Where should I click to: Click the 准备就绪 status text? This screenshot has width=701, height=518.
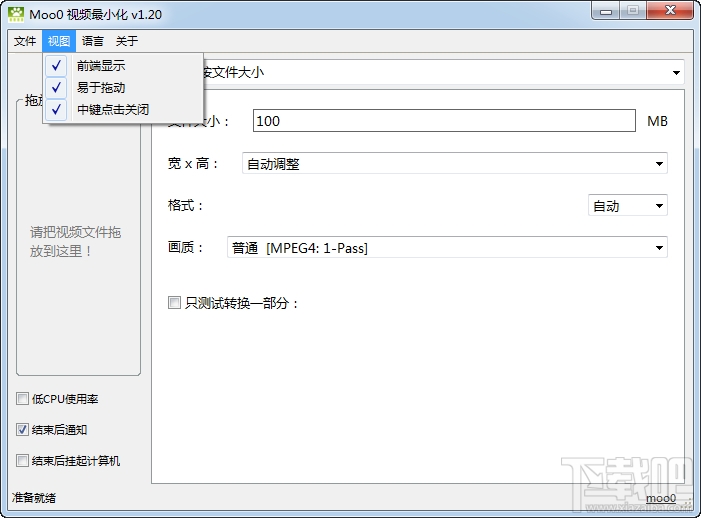coord(34,497)
